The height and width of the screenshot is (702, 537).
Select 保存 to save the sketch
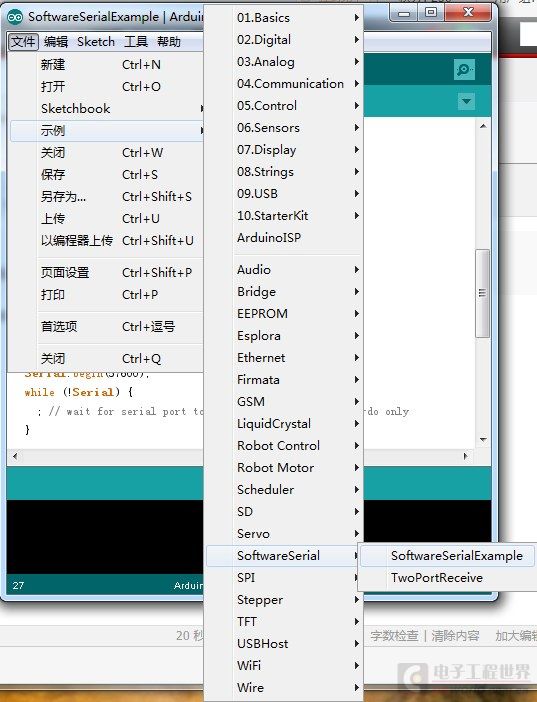[x=107, y=175]
